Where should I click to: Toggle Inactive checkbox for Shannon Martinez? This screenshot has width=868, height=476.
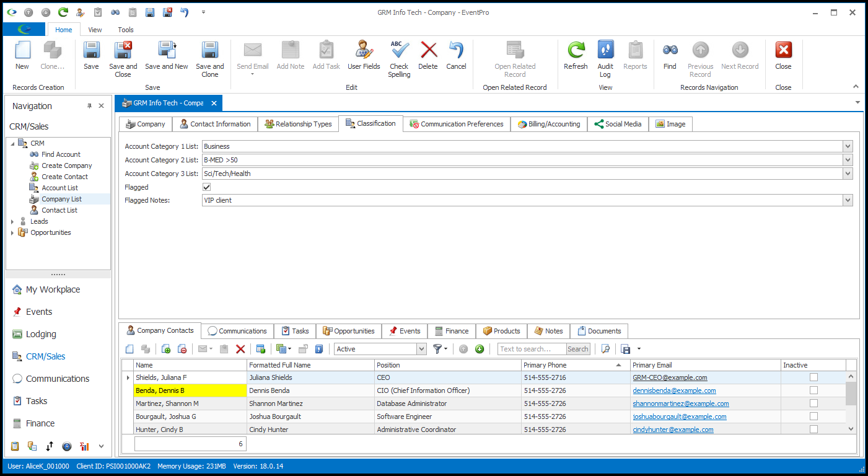tap(813, 403)
